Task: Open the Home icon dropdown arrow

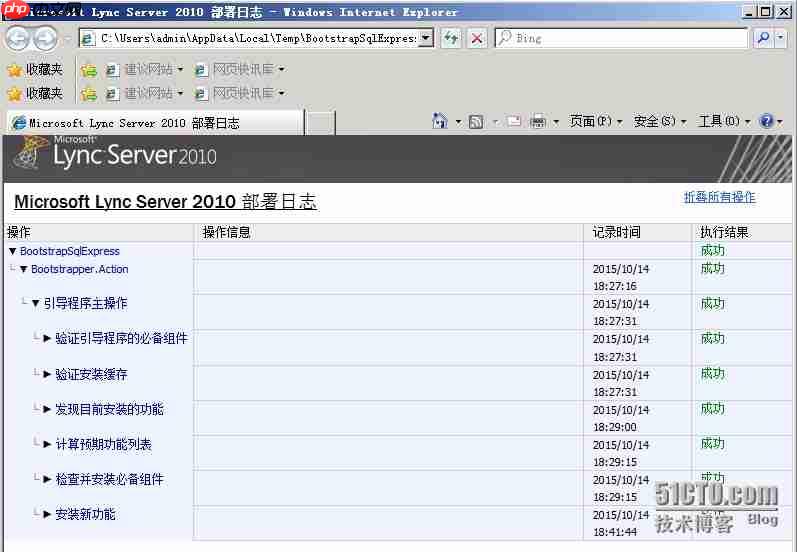Action: point(458,122)
